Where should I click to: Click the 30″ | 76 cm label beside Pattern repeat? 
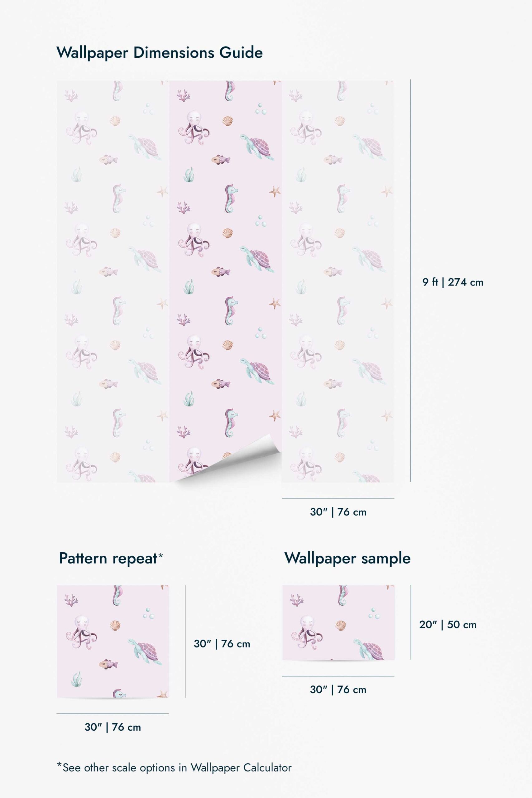click(x=222, y=644)
